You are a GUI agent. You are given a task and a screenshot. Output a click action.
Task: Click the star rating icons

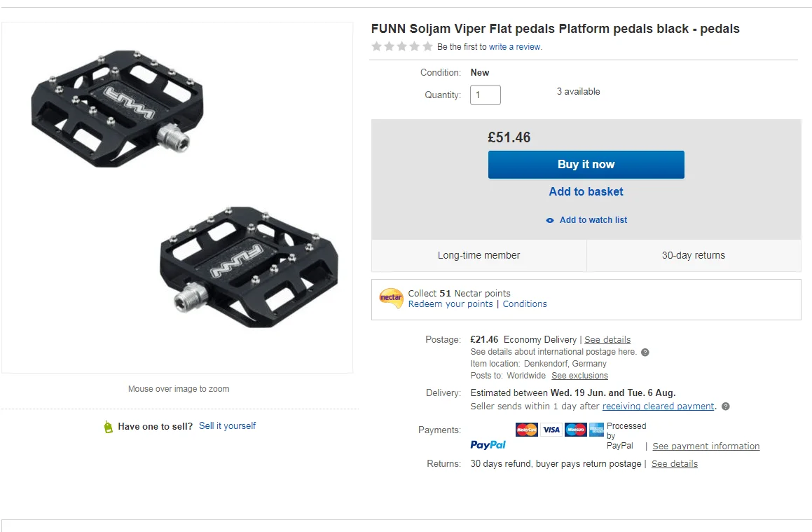tap(402, 47)
